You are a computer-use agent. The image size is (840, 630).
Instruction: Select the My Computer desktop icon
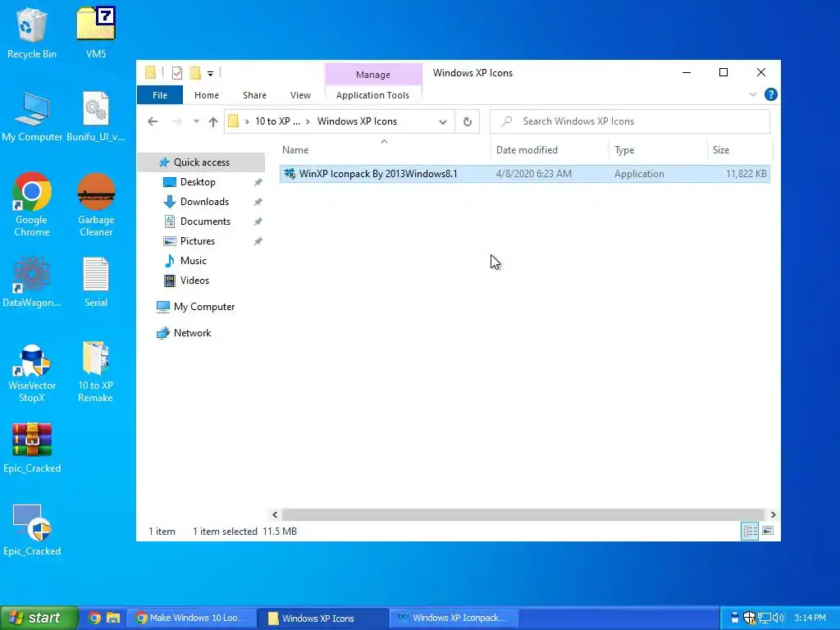[x=32, y=116]
